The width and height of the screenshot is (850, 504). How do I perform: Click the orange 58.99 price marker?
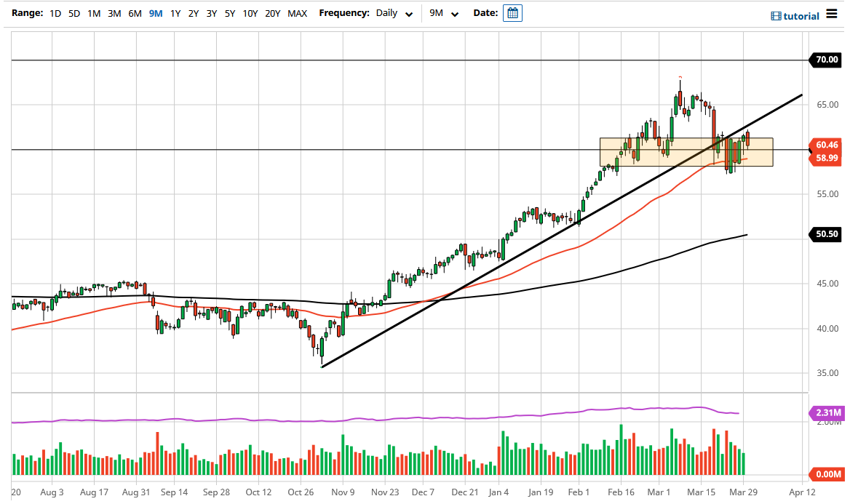tap(828, 157)
